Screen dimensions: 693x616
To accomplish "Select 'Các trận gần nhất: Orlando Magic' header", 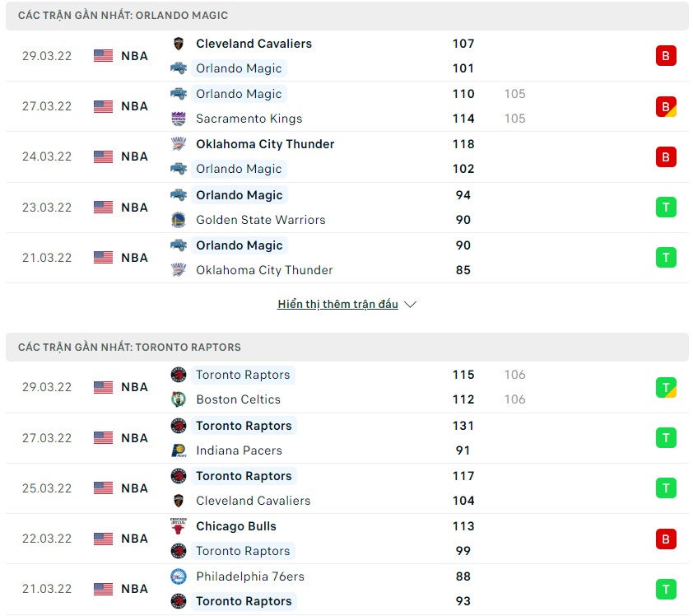I will click(123, 16).
